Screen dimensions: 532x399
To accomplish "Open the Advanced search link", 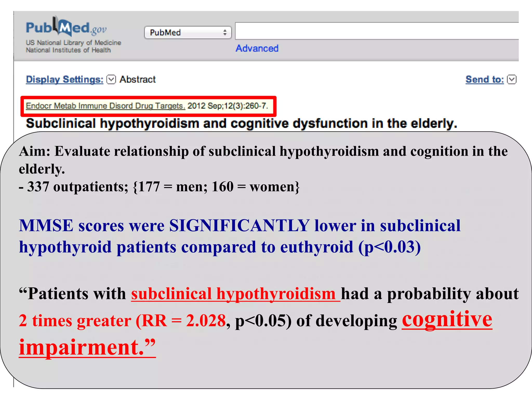I will [257, 48].
